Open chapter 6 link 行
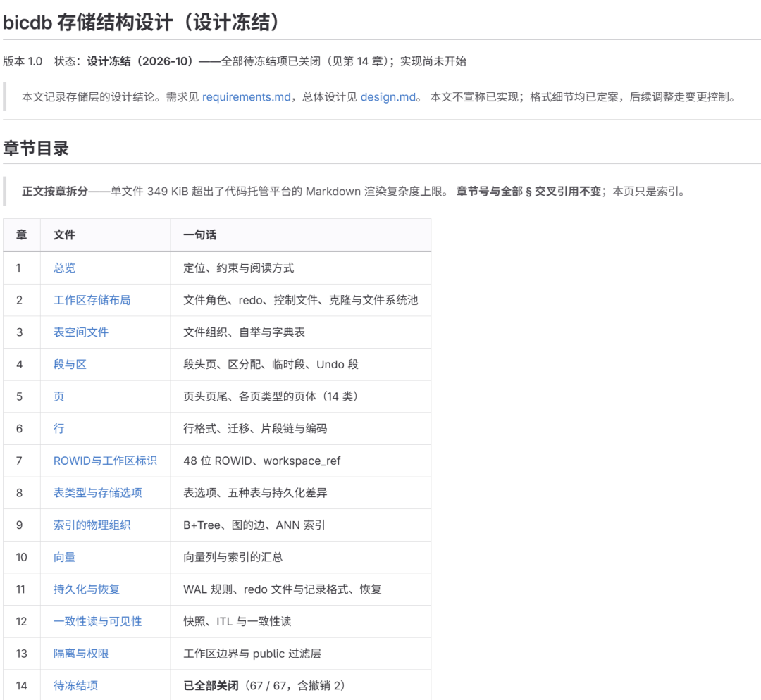 (x=58, y=428)
